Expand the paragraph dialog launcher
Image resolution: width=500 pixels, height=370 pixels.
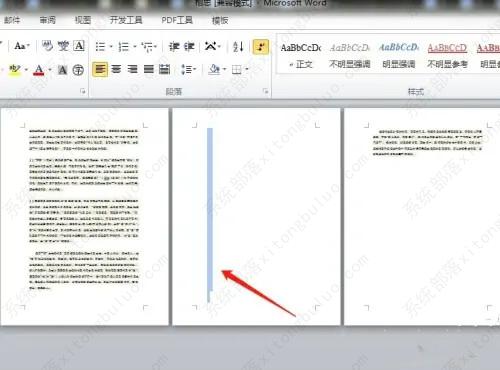pos(266,91)
